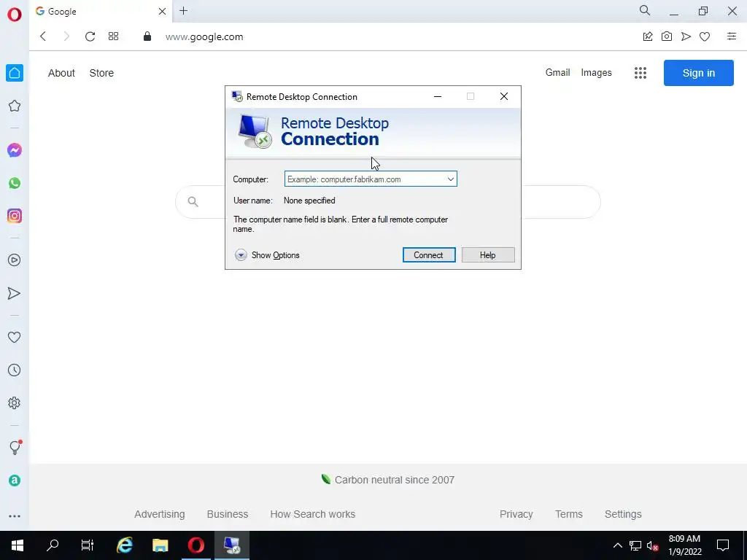Expand the Computer combo box dropdown arrow

click(x=450, y=179)
